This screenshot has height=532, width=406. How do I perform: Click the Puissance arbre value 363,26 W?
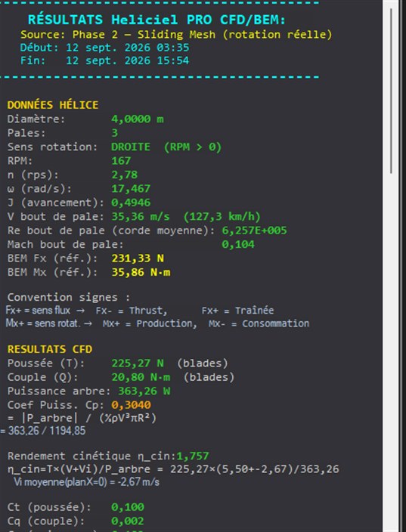point(144,391)
